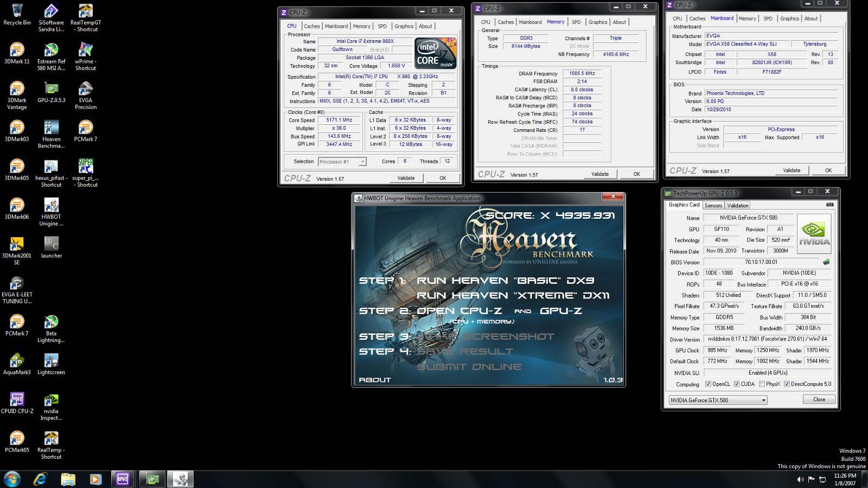
Task: Open GPU-Z.0.5.3 desktop icon
Action: pyautogui.click(x=51, y=92)
